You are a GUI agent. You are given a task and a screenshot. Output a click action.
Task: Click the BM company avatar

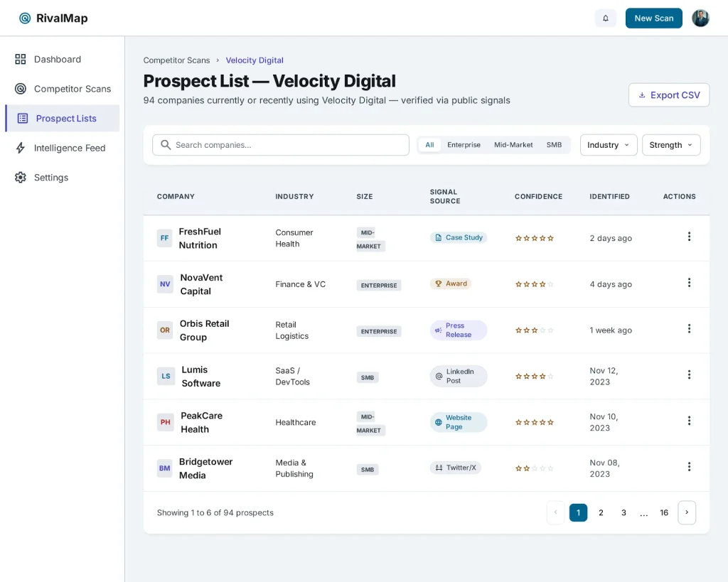coord(165,468)
